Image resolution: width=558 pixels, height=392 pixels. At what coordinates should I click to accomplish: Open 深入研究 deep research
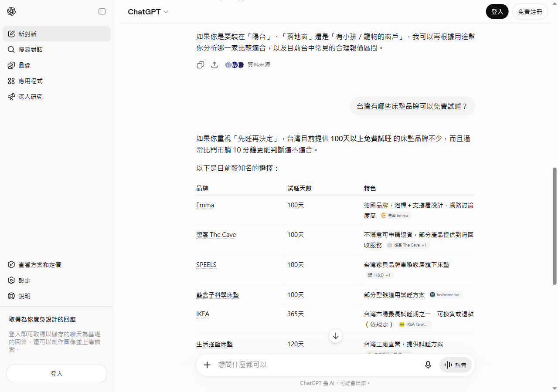pyautogui.click(x=57, y=97)
